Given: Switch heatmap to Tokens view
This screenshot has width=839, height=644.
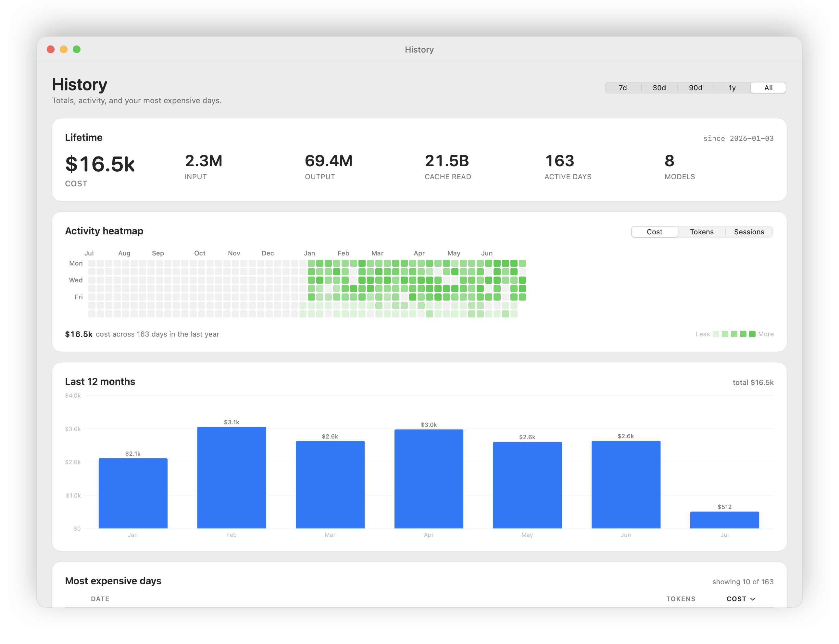Looking at the screenshot, I should pyautogui.click(x=702, y=232).
